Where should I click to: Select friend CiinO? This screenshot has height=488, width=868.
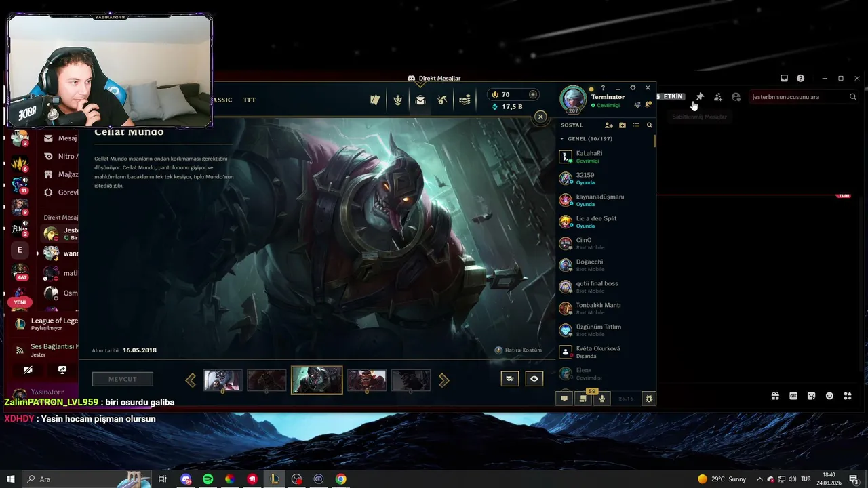[x=605, y=243]
